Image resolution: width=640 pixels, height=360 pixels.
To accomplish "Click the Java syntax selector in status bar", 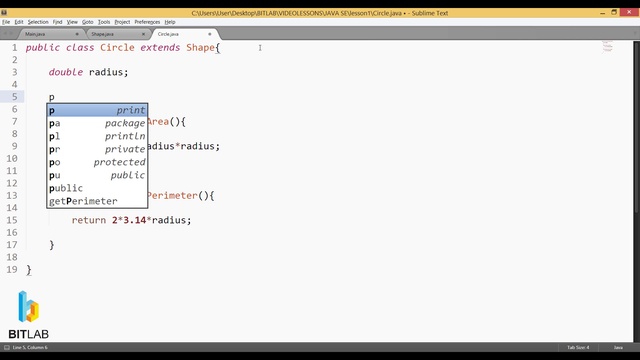I will pos(618,348).
